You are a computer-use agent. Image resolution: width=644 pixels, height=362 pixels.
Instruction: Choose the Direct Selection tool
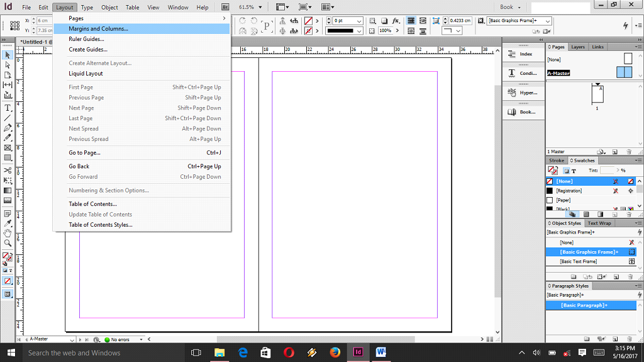pyautogui.click(x=8, y=65)
